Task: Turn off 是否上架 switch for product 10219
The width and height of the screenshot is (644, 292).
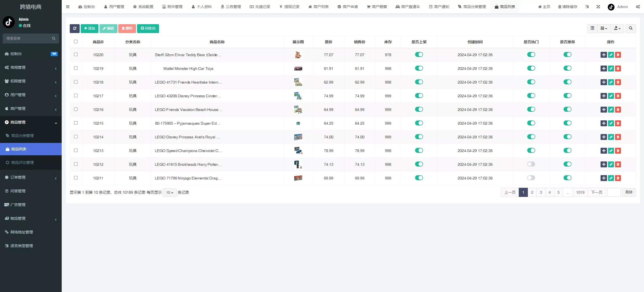Action: pyautogui.click(x=419, y=68)
